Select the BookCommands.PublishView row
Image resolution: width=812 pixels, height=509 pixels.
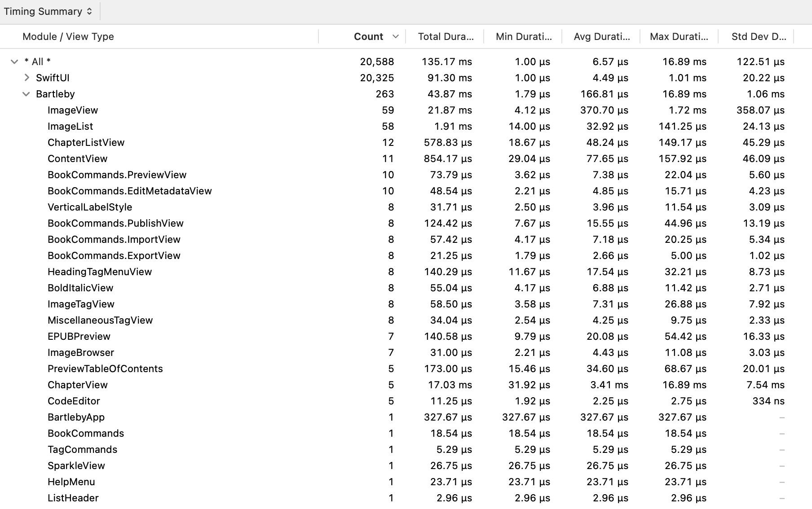tap(115, 223)
